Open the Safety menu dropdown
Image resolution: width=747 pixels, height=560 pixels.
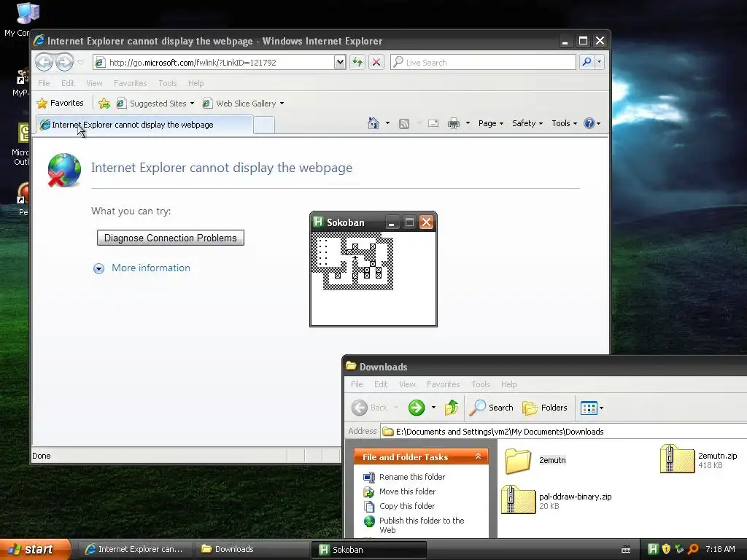coord(527,123)
